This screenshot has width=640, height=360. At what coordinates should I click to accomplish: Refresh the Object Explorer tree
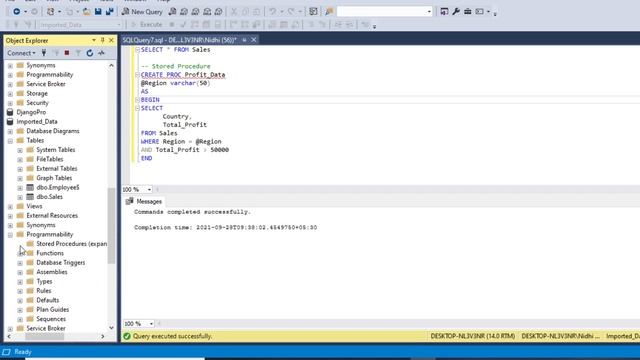tap(90, 53)
